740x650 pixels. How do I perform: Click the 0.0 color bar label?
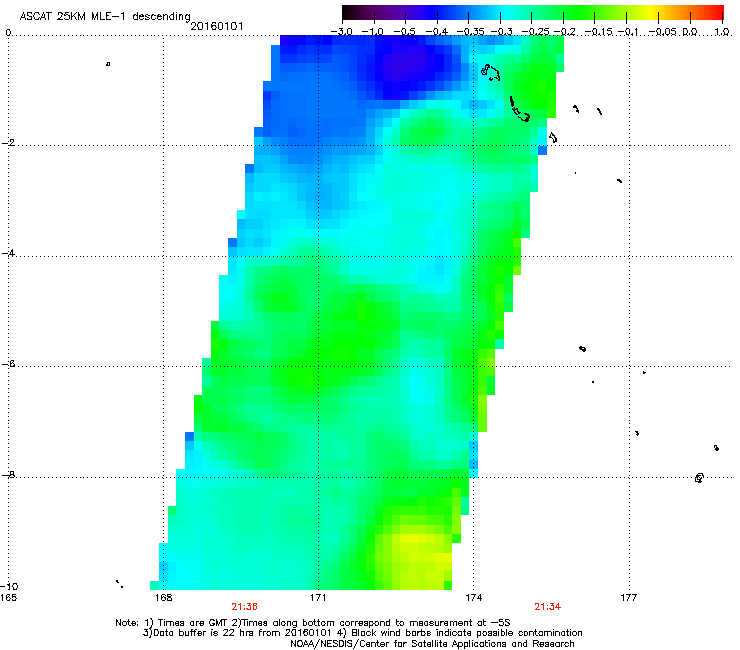690,32
